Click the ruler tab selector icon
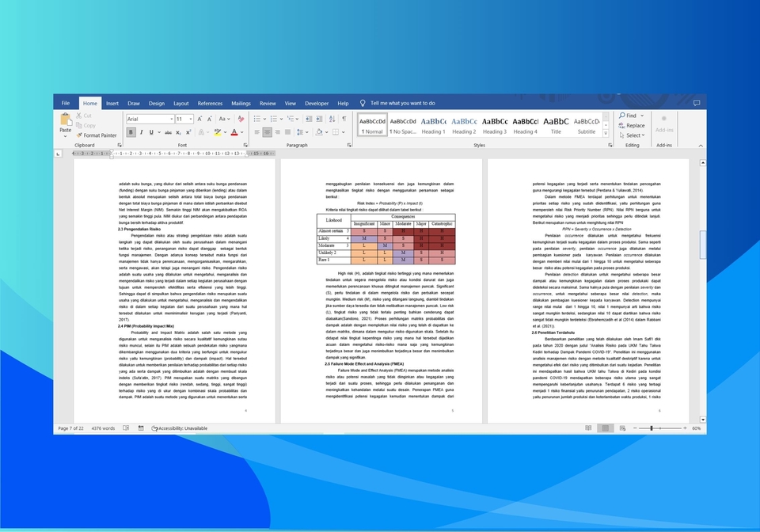Viewport: 760px width, 532px height. tap(58, 154)
